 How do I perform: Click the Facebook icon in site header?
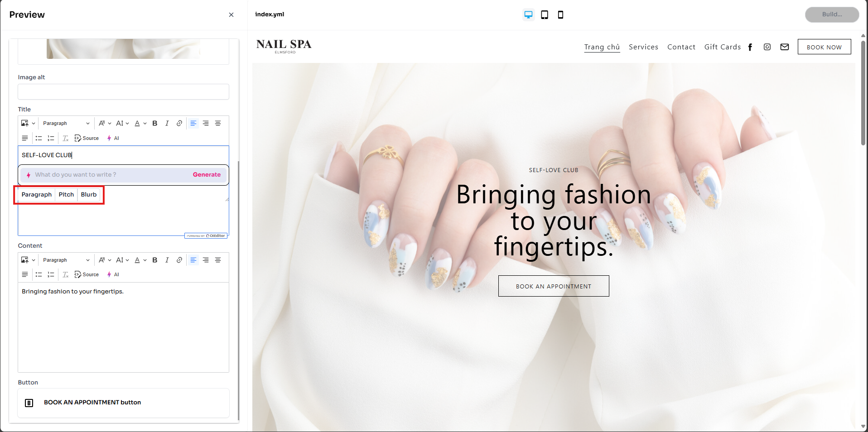(750, 47)
